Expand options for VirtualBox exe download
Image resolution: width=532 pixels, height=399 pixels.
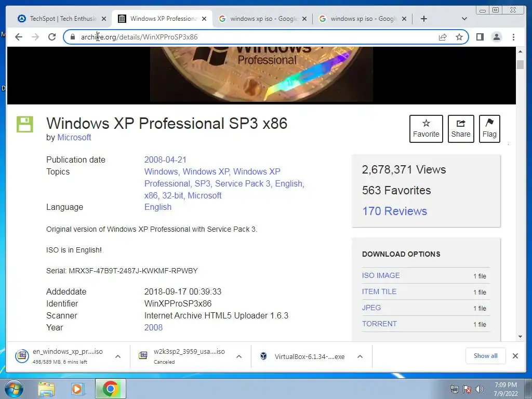pos(360,356)
